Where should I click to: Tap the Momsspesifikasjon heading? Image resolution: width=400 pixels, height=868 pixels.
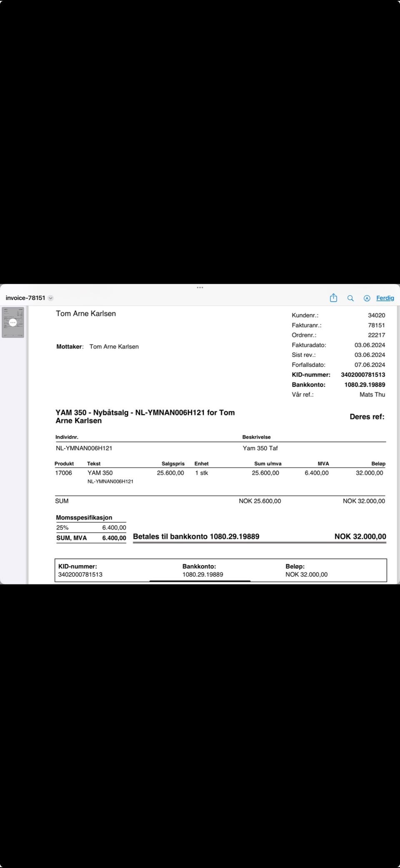[x=84, y=518]
